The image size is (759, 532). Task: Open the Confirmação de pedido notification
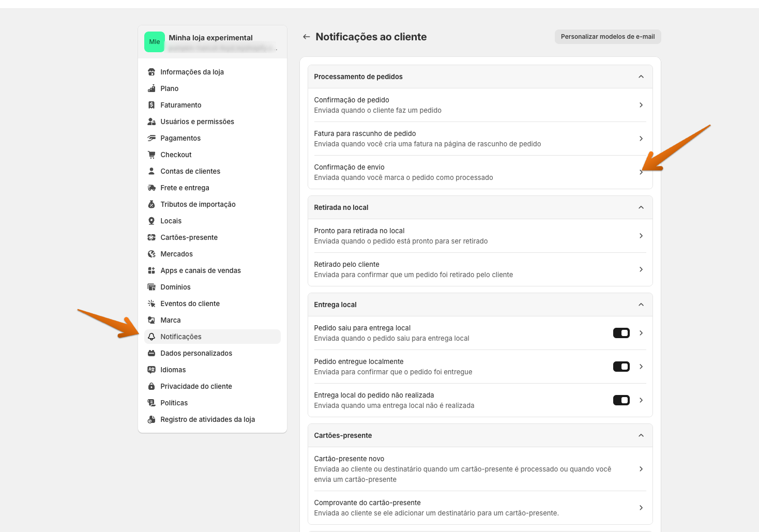point(479,105)
